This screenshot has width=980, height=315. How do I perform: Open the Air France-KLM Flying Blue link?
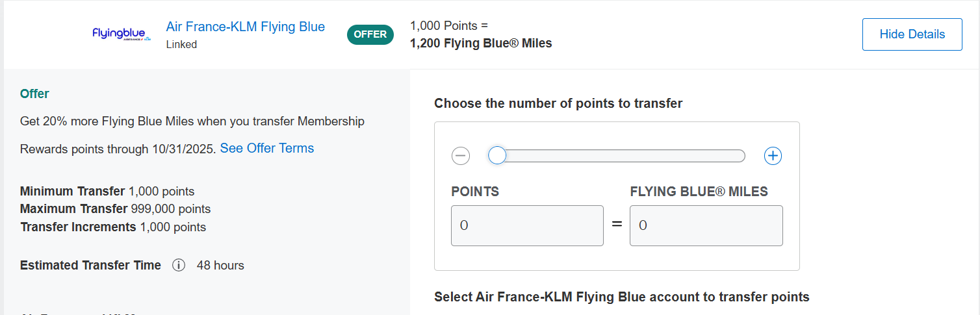point(246,27)
